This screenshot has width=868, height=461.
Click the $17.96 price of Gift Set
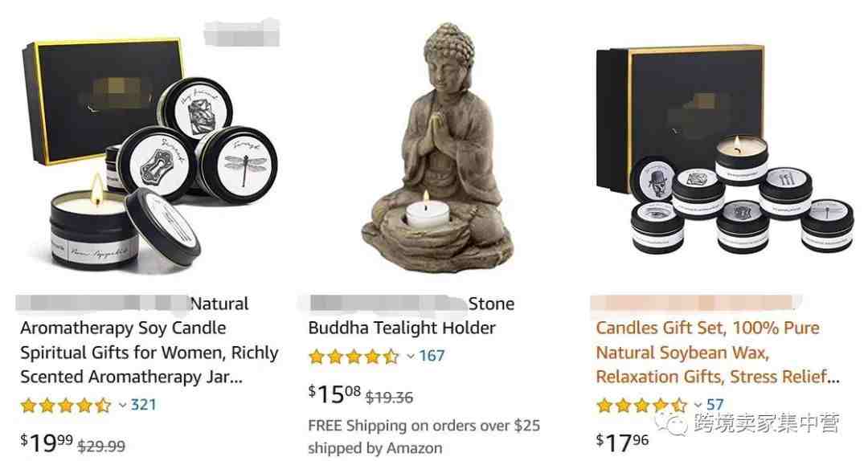(x=622, y=443)
